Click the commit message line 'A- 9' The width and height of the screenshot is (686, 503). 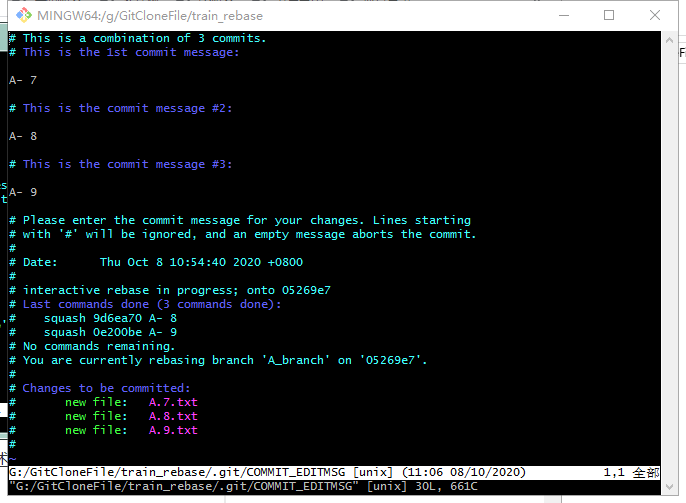(x=23, y=192)
